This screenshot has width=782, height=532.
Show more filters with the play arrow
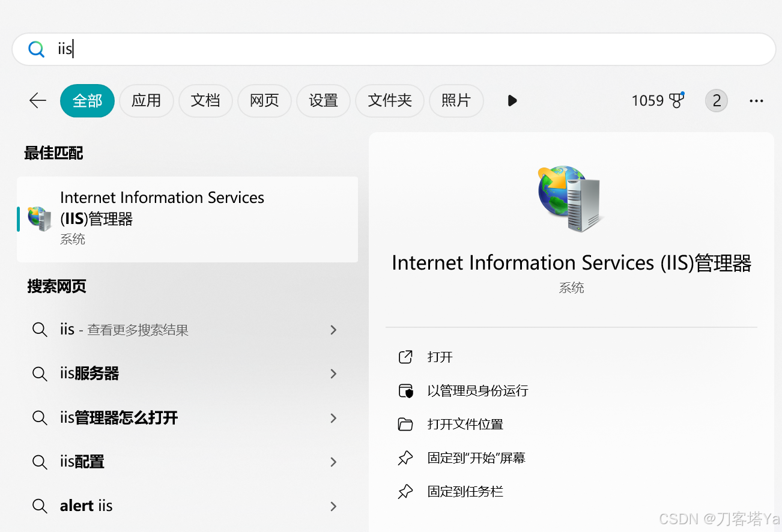click(512, 100)
